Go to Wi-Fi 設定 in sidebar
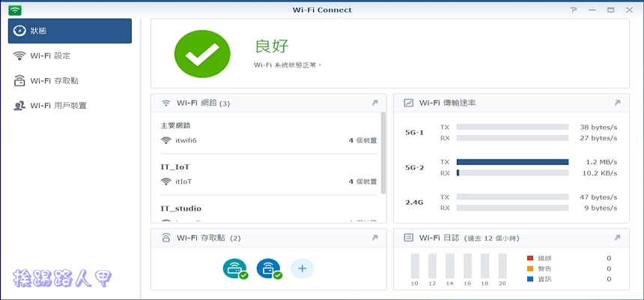The width and height of the screenshot is (644, 300). pos(50,55)
